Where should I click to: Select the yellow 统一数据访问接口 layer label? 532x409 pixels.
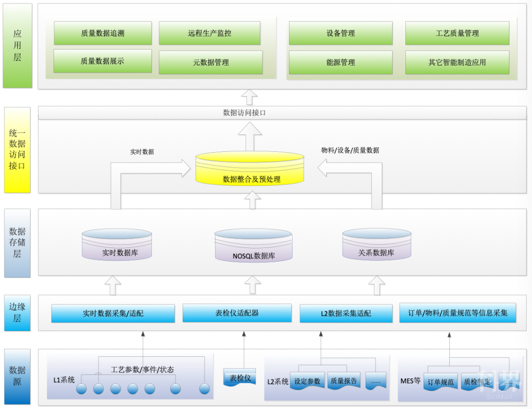click(17, 150)
